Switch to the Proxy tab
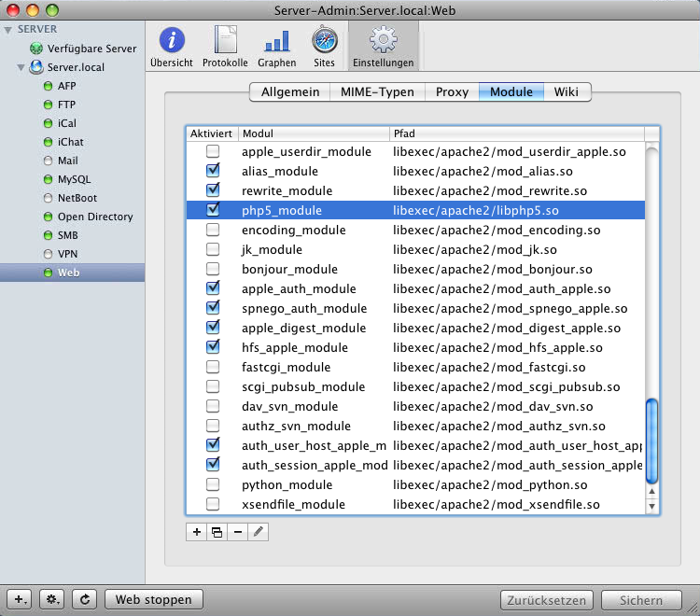 coord(452,91)
